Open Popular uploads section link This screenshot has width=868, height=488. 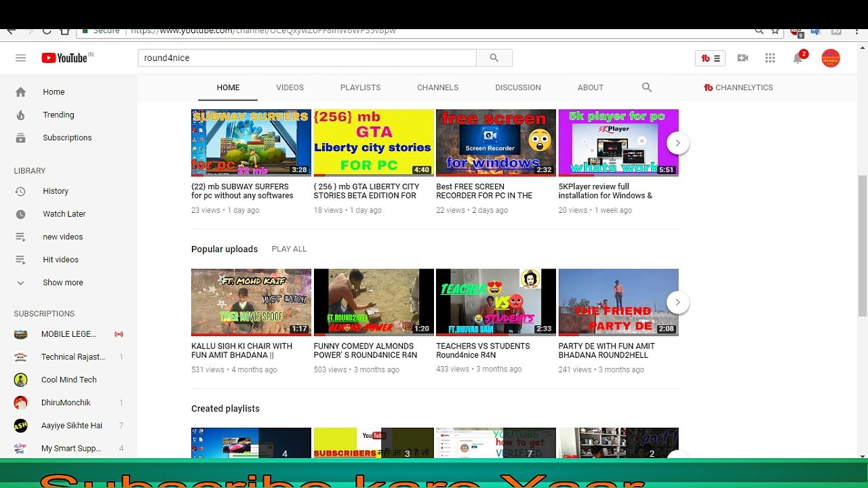tap(224, 249)
